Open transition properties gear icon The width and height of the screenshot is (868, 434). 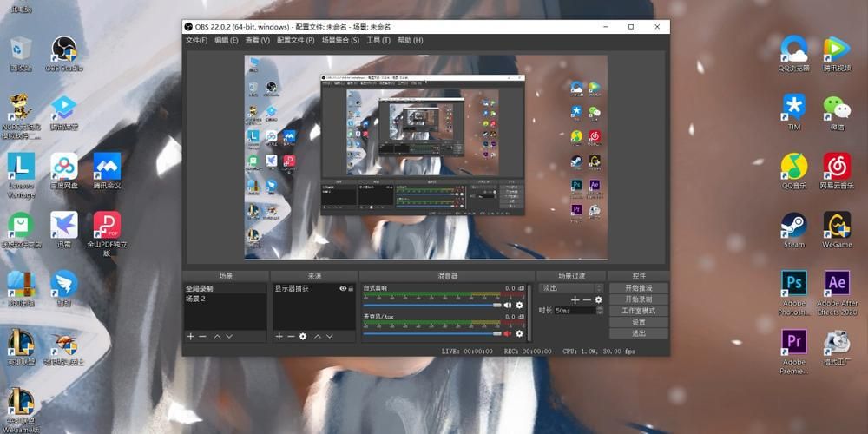coord(598,299)
